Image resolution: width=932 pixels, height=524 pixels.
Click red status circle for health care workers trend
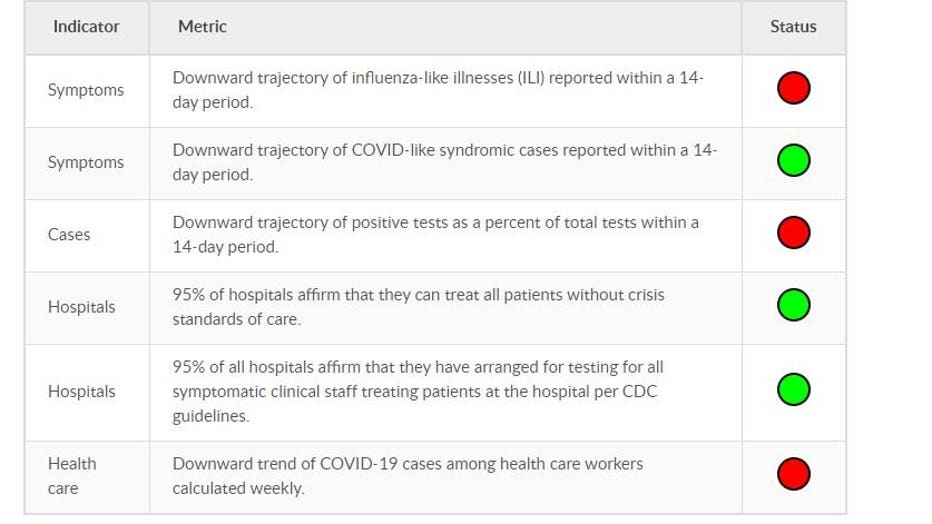point(794,474)
